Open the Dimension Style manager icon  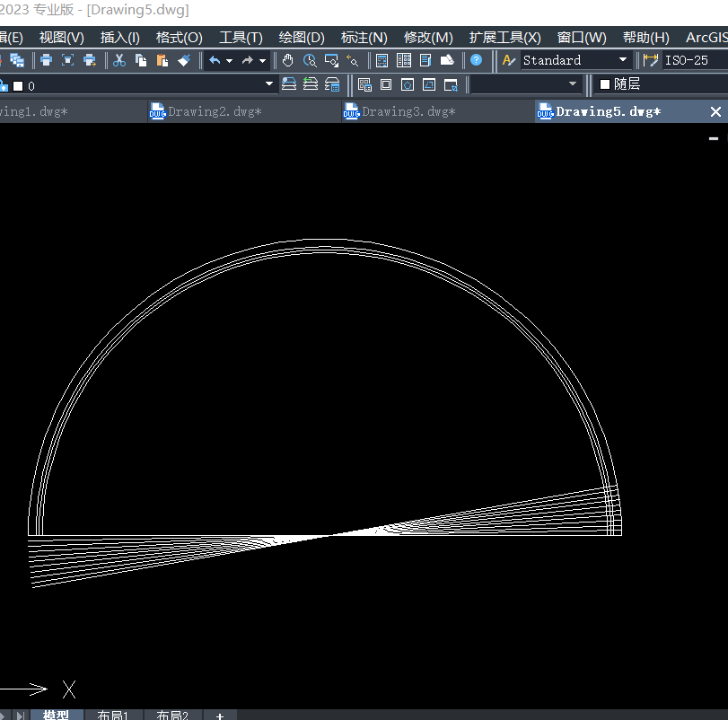[651, 60]
